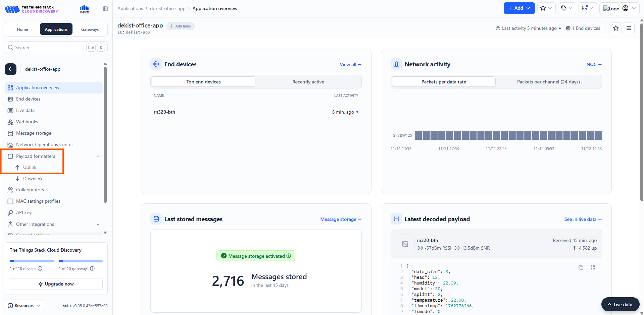Copy the decoded payload with the copy icon
The height and width of the screenshot is (315, 644).
point(581,267)
